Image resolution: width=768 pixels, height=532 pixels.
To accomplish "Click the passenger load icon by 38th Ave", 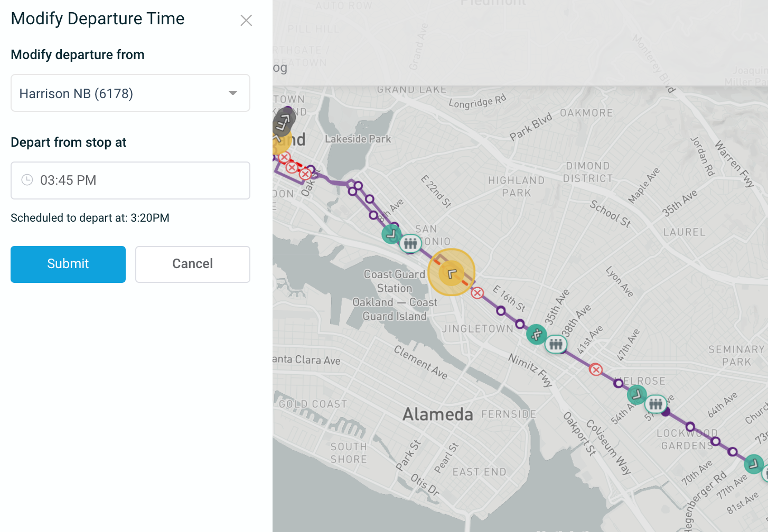I will 556,345.
